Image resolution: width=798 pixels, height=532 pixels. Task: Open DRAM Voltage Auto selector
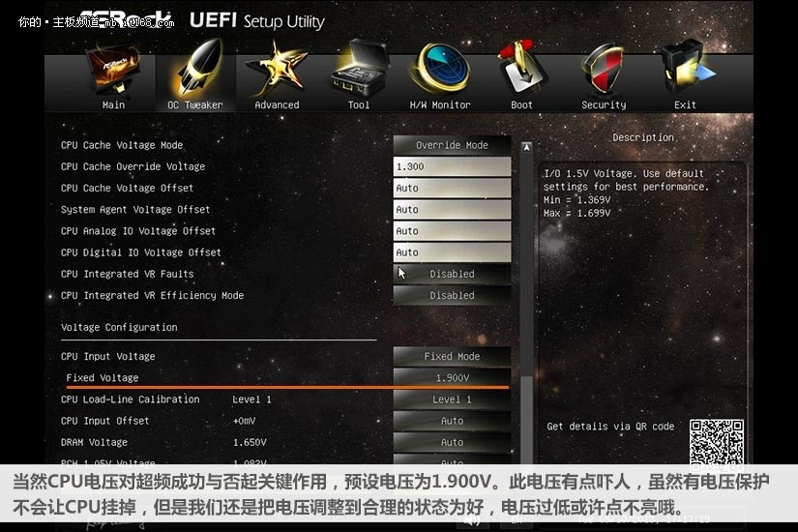[452, 442]
